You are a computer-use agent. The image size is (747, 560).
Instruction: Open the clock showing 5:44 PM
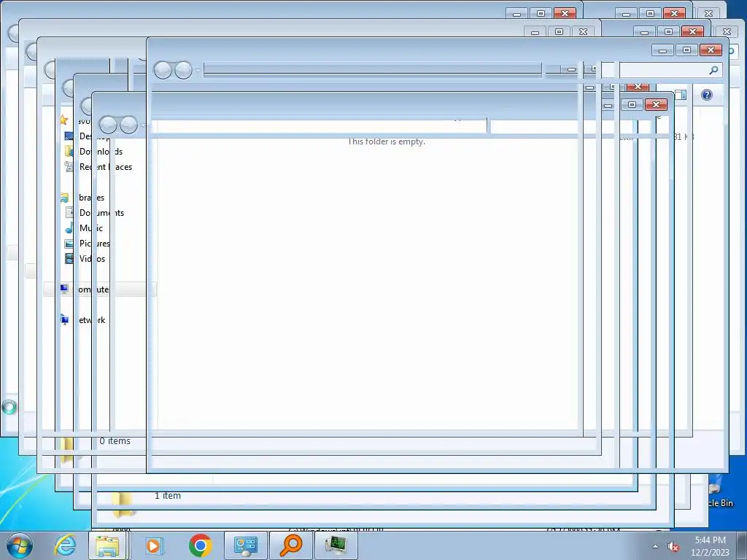[x=710, y=545]
